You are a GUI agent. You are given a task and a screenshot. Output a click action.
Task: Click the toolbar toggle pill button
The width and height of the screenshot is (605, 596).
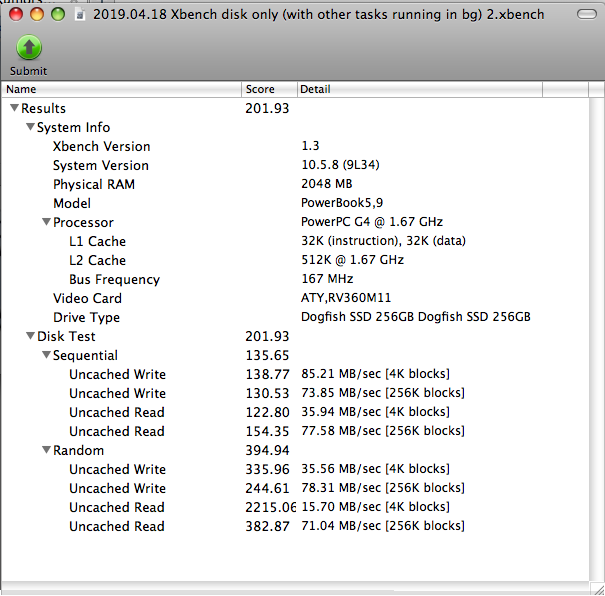click(x=586, y=14)
